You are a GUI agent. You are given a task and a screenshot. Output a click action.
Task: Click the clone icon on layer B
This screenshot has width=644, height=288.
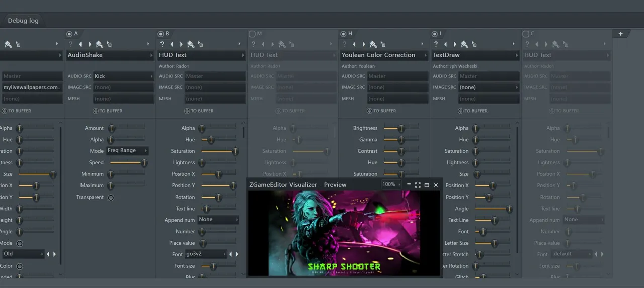click(200, 44)
